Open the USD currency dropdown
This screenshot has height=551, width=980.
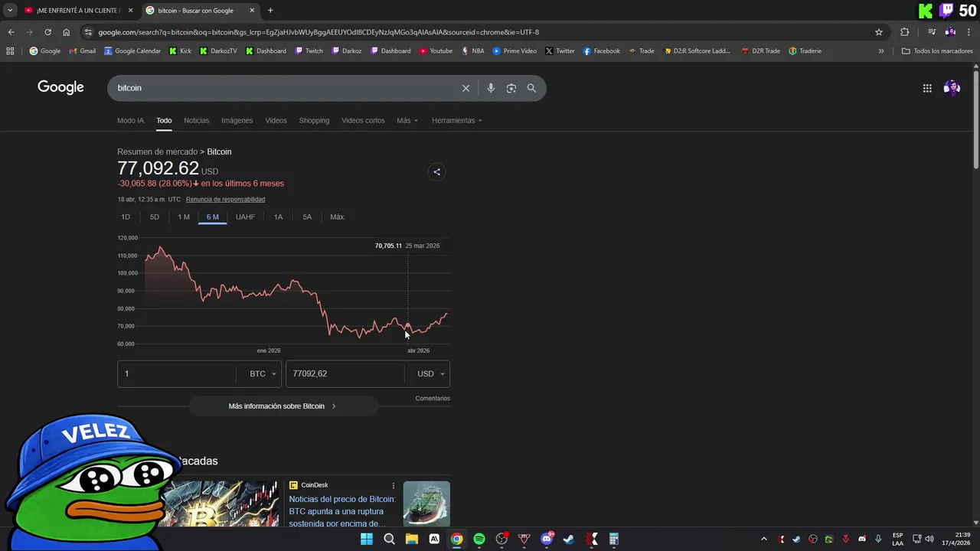click(431, 374)
